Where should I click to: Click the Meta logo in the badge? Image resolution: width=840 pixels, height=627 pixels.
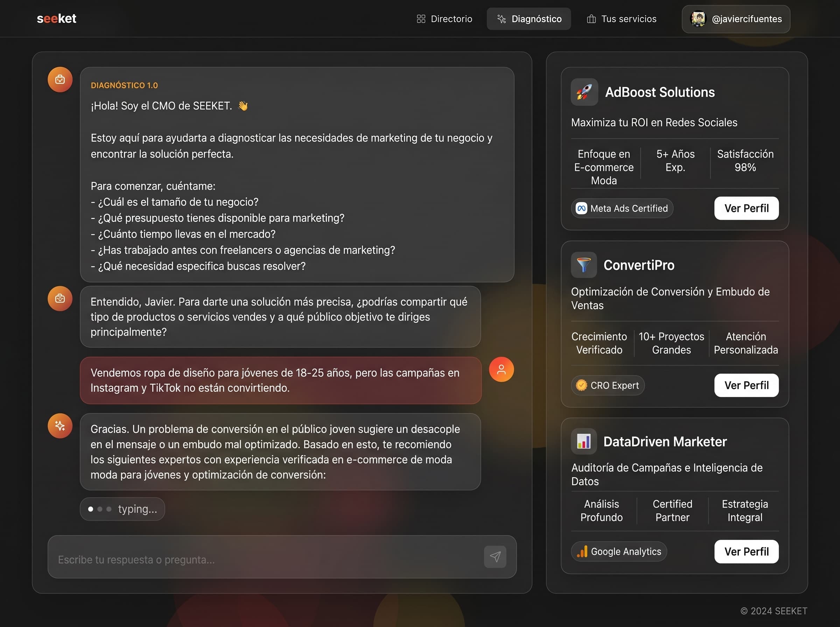point(581,209)
